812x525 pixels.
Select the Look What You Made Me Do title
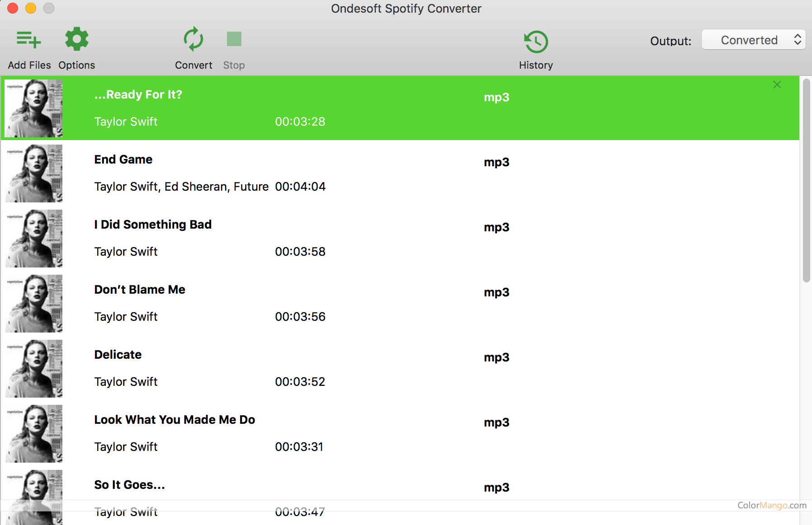point(175,420)
